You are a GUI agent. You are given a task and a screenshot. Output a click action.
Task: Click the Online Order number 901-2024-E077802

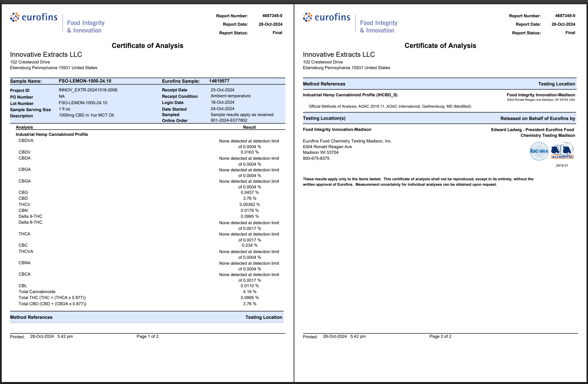[229, 120]
